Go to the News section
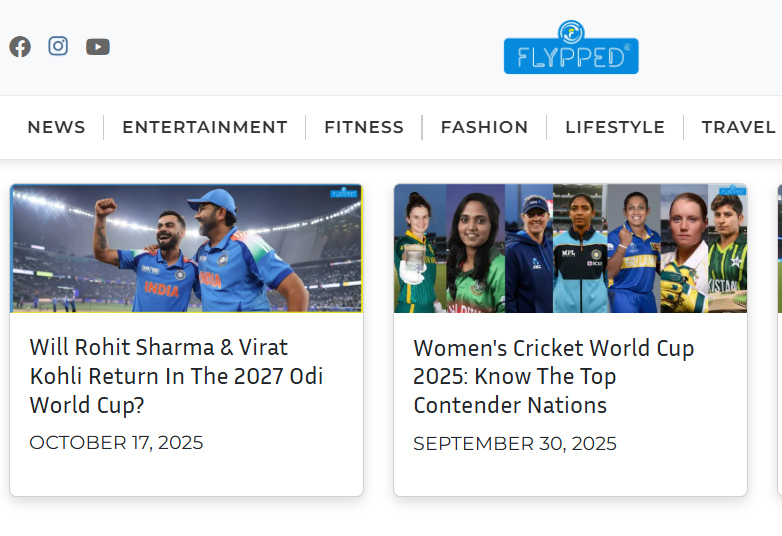The width and height of the screenshot is (782, 536). point(56,127)
